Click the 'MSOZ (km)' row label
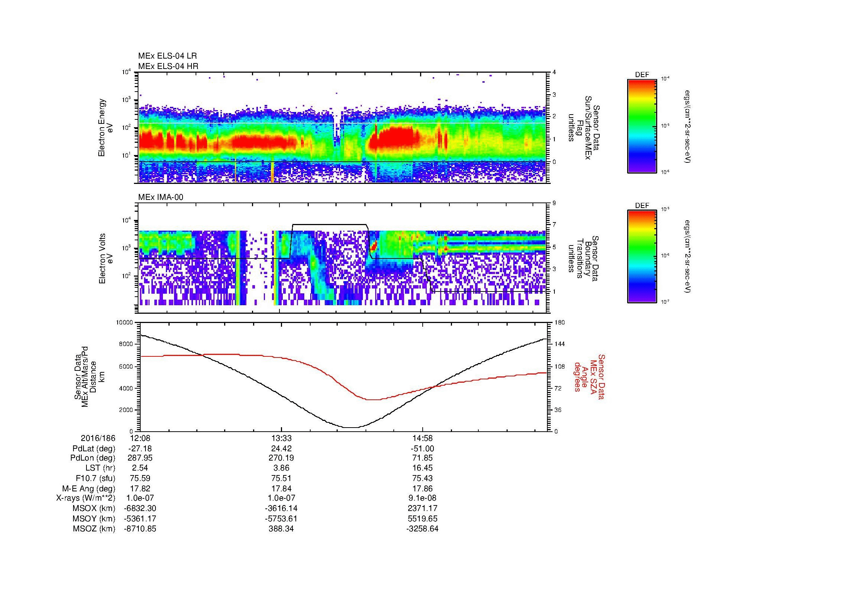This screenshot has height=613, width=868. coord(94,529)
